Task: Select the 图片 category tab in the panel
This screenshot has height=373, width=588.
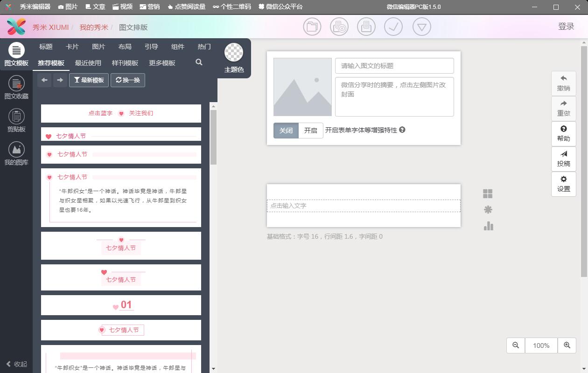Action: pos(98,47)
